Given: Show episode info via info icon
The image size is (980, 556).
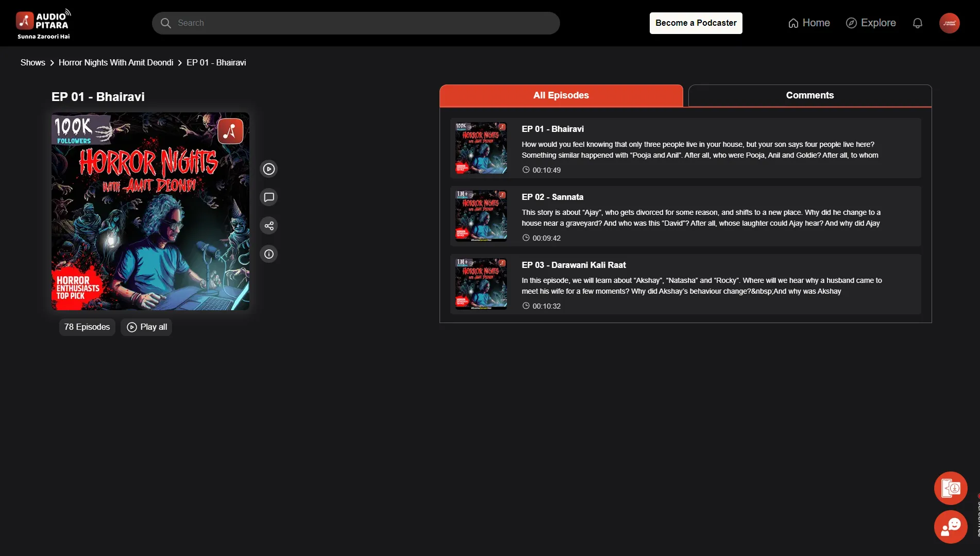Looking at the screenshot, I should coord(268,254).
